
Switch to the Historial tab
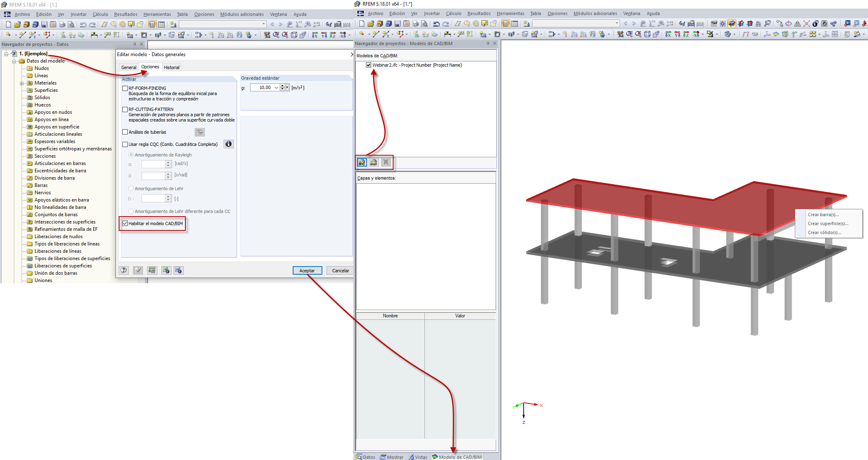172,67
